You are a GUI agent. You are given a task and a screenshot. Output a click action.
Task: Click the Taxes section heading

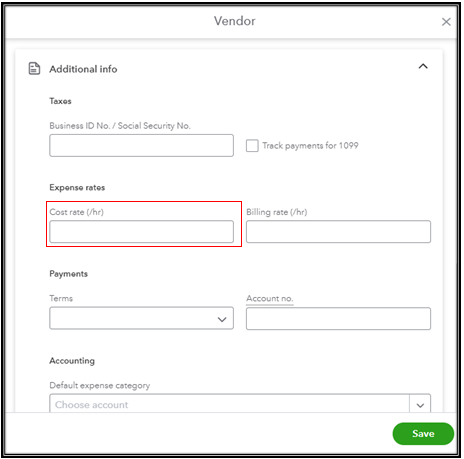(x=60, y=101)
